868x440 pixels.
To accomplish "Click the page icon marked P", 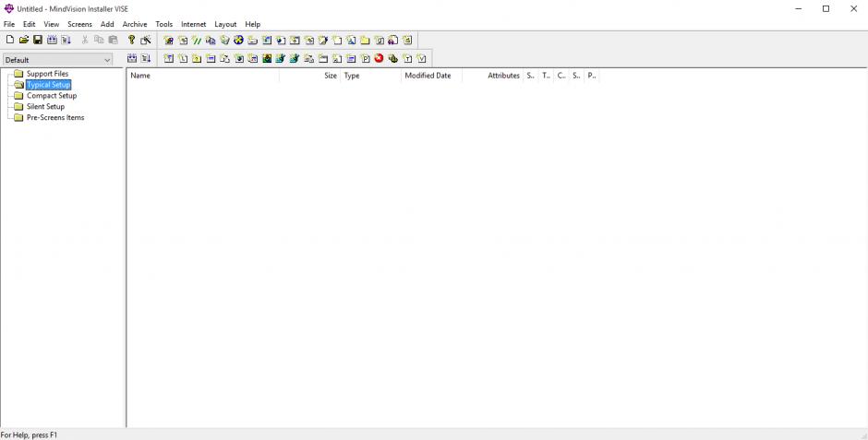I will (366, 58).
